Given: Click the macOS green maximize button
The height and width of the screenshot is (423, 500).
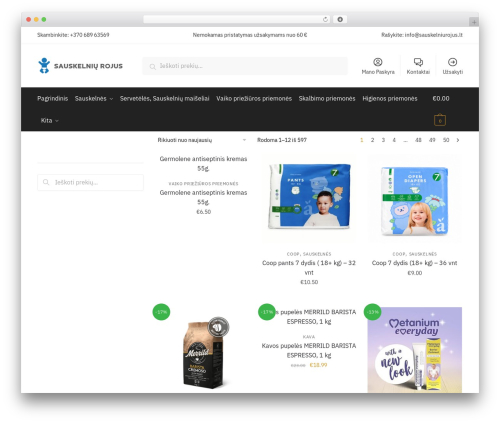Looking at the screenshot, I should point(44,20).
